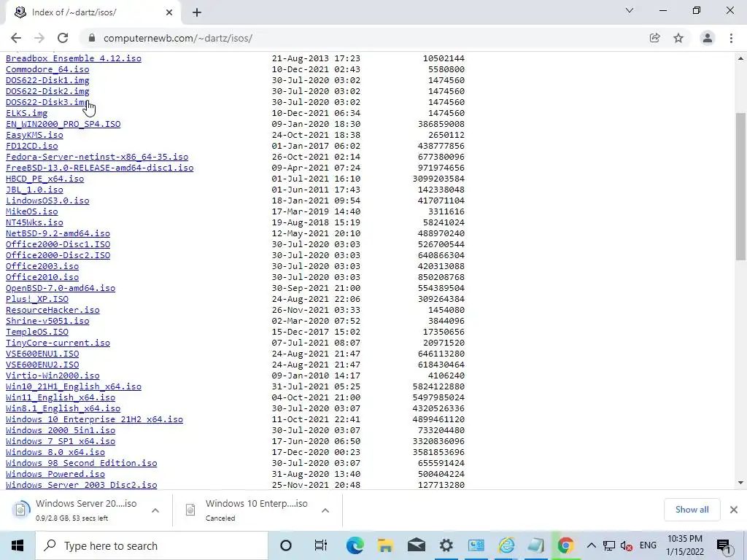This screenshot has width=747, height=560.
Task: Download OpenBSD-7.0-amd64.iso
Action: [x=61, y=288]
